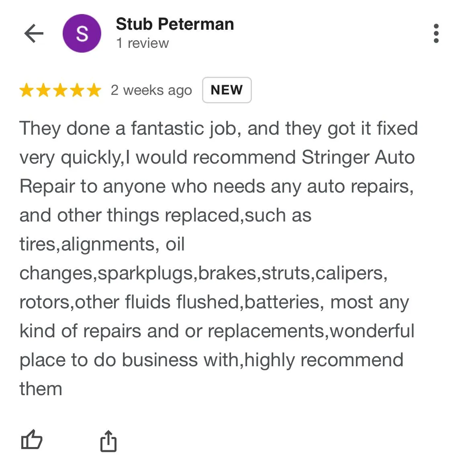This screenshot has height=476, width=470.
Task: Click the second gold rating star
Action: (x=43, y=90)
